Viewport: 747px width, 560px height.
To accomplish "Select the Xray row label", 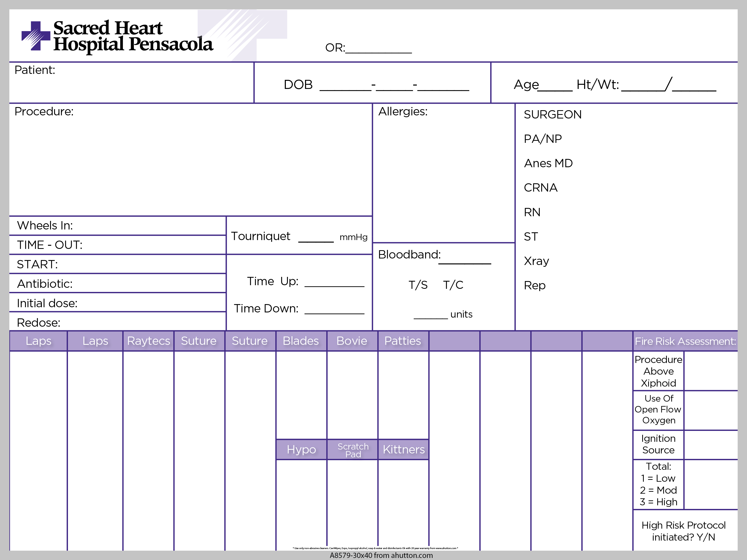I will point(537,261).
